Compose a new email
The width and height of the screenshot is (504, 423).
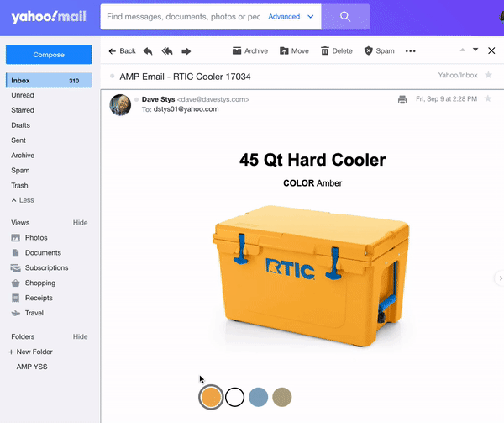pos(49,55)
